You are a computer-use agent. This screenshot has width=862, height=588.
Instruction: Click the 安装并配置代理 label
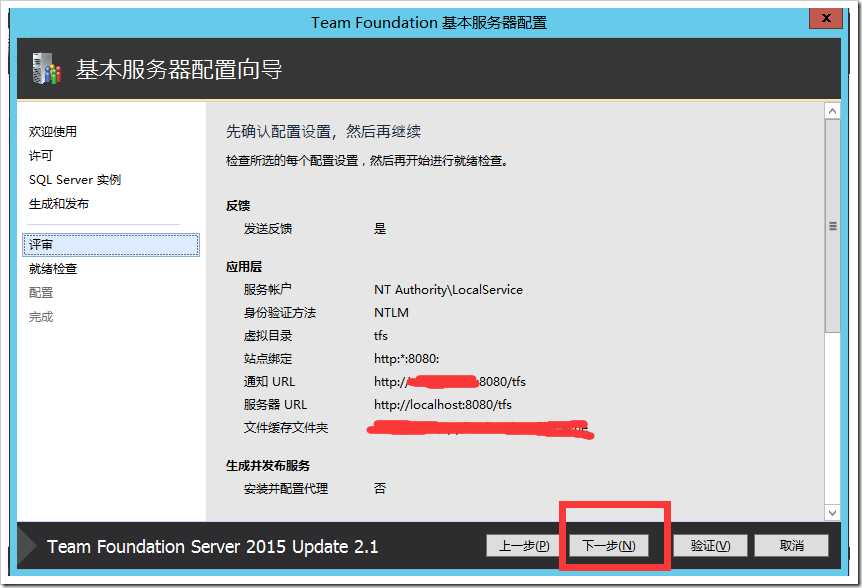[x=286, y=489]
